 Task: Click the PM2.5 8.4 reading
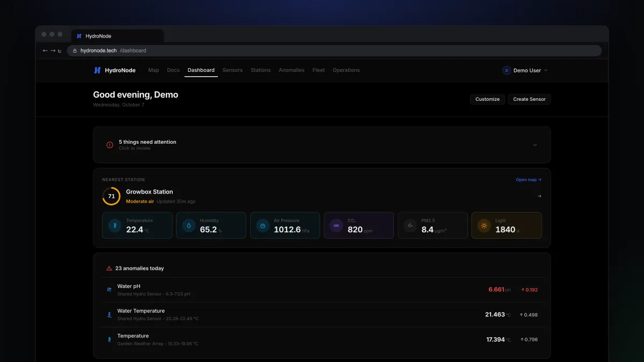pos(427,230)
